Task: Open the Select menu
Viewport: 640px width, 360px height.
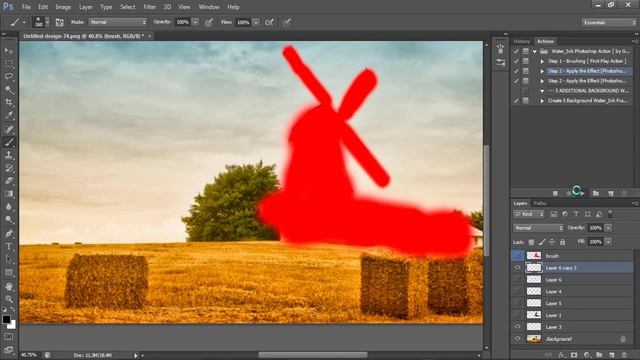Action: tap(127, 7)
